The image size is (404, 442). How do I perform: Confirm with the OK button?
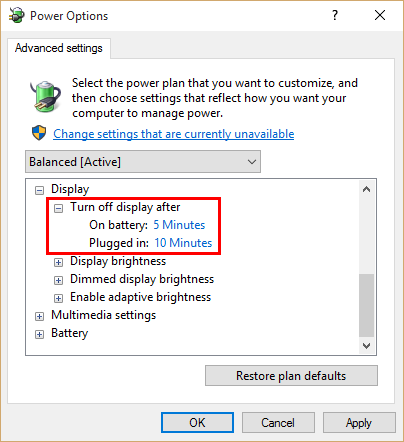pos(197,423)
